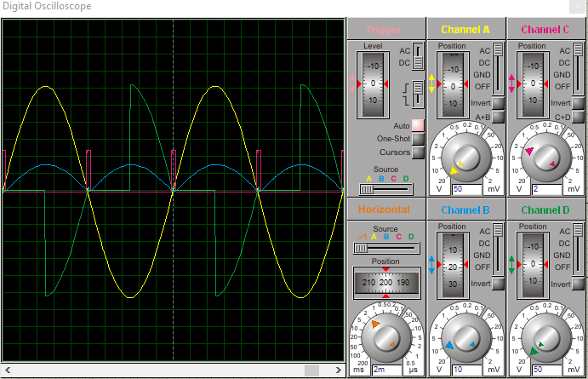Toggle Channel A Invert button

pyautogui.click(x=498, y=103)
